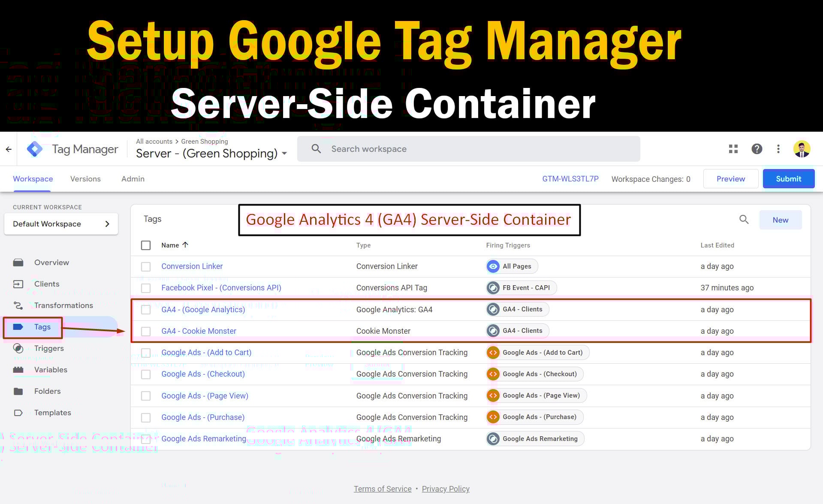The width and height of the screenshot is (823, 504).
Task: Select the Variables sidebar icon
Action: 19,370
